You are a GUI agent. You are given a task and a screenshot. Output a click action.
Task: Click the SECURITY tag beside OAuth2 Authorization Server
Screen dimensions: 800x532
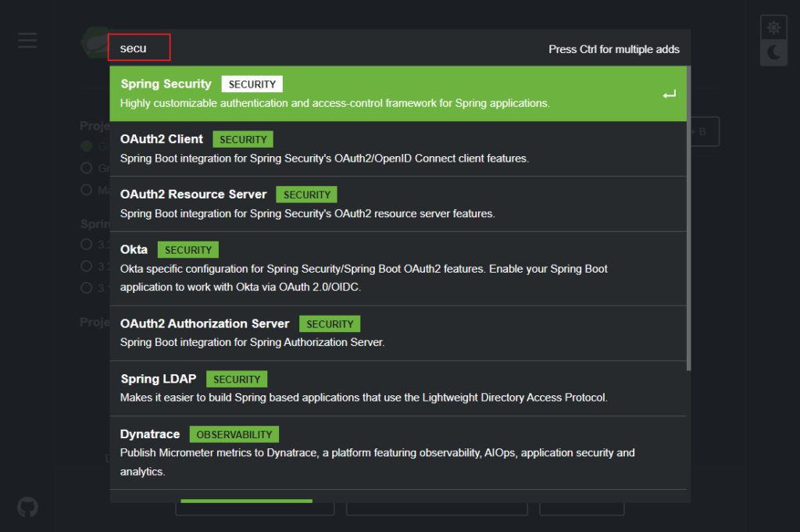(330, 324)
